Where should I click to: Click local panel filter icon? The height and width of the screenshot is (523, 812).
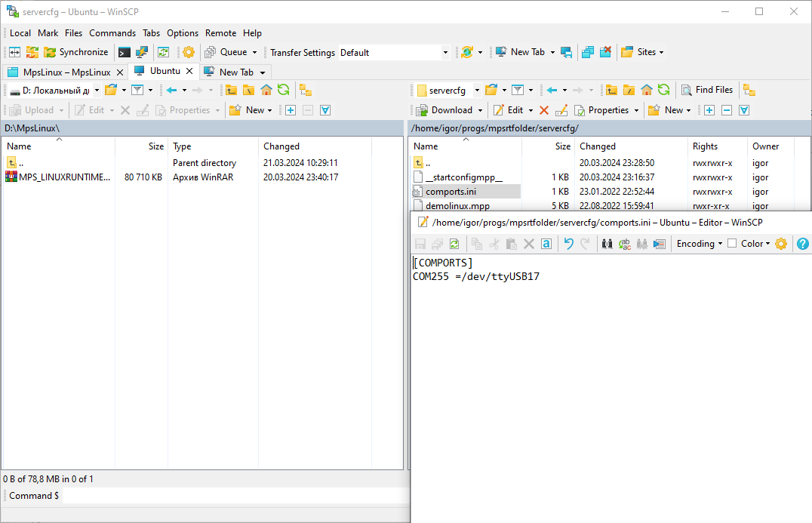coord(137,91)
